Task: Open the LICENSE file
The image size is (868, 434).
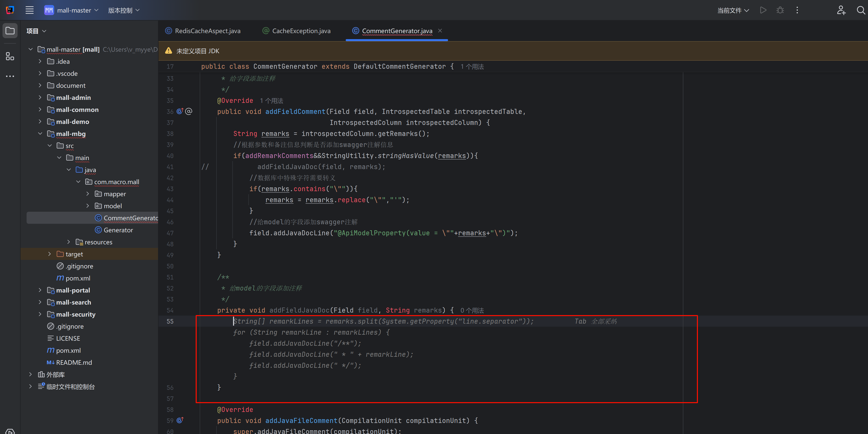Action: [x=68, y=338]
